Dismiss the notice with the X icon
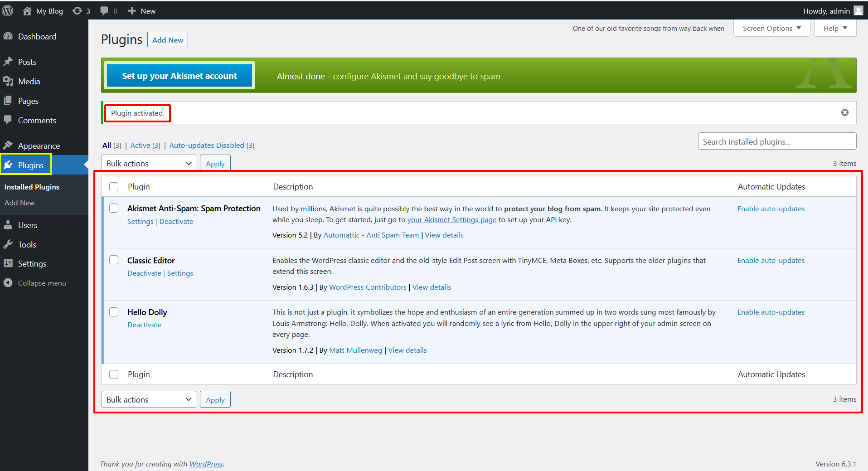 844,112
